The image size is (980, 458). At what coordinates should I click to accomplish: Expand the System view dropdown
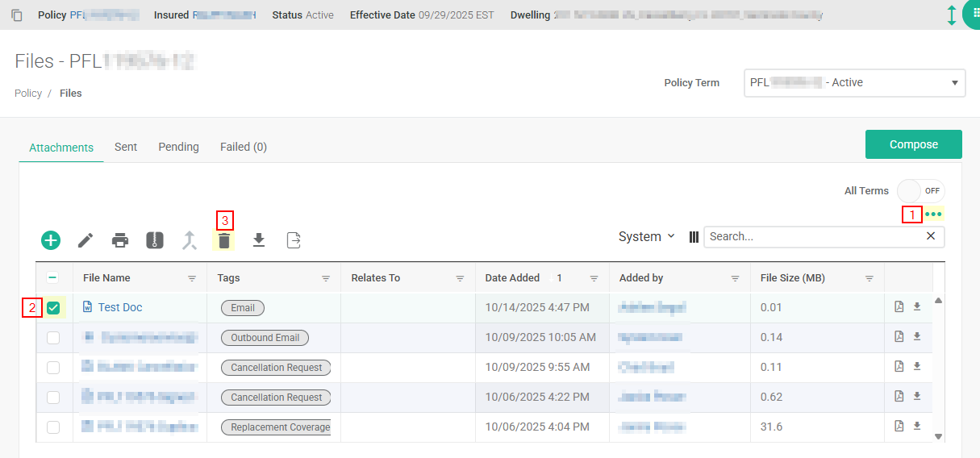(646, 237)
